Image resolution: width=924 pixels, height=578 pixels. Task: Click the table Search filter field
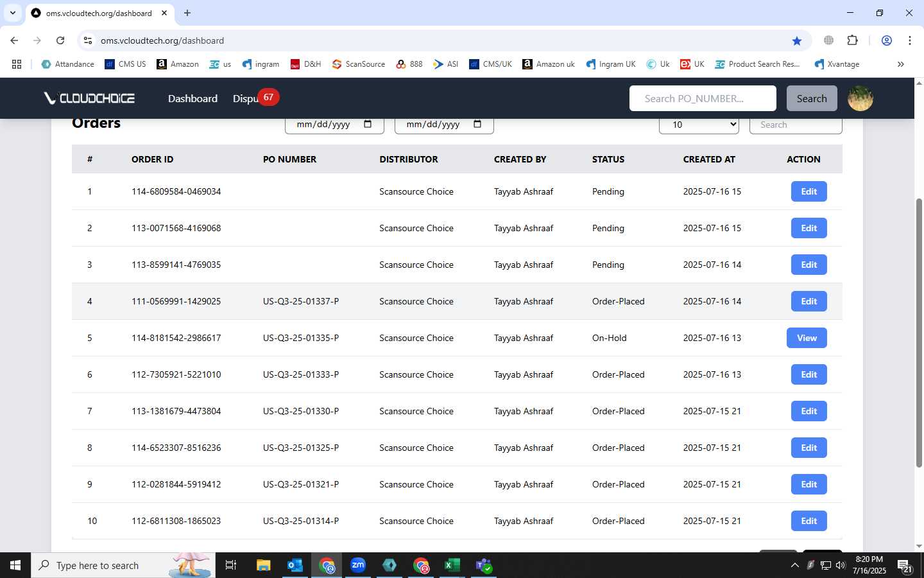point(796,125)
